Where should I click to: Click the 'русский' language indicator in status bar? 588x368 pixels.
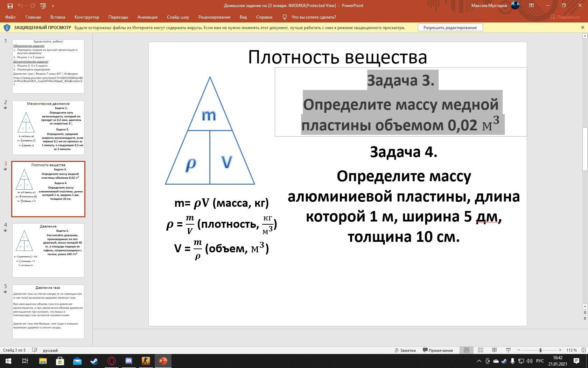coord(50,350)
